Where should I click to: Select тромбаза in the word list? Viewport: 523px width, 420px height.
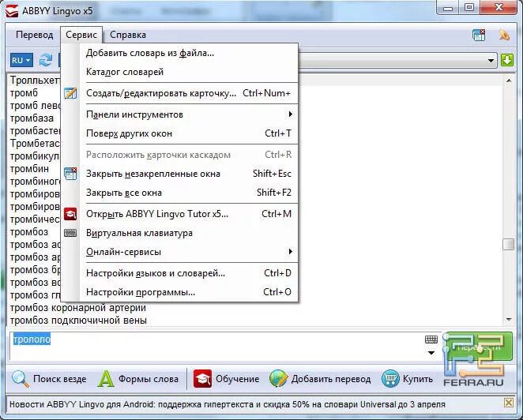32,118
